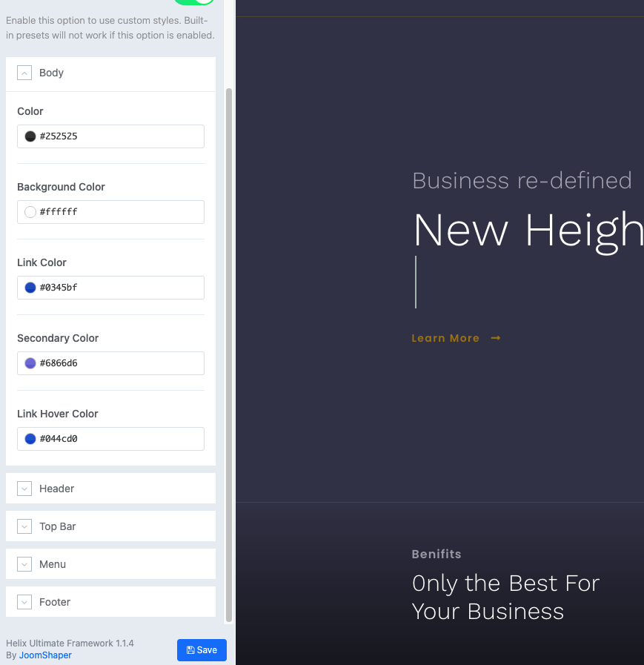Click the Save button
The height and width of the screenshot is (665, 644).
tap(202, 649)
